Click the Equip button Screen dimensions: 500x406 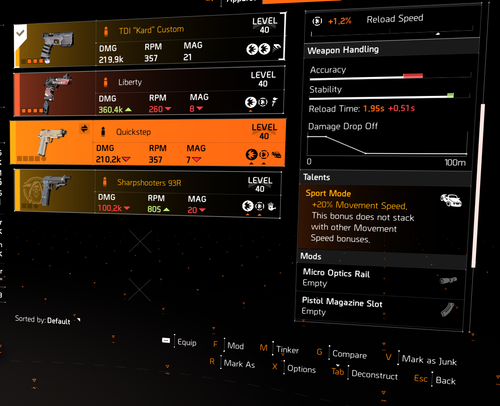(x=180, y=342)
